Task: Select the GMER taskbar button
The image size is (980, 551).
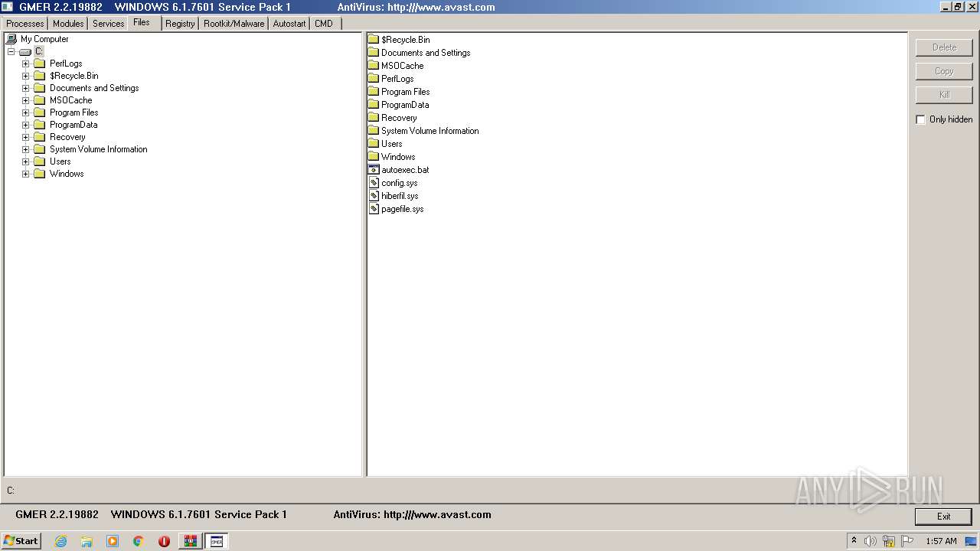Action: click(216, 541)
